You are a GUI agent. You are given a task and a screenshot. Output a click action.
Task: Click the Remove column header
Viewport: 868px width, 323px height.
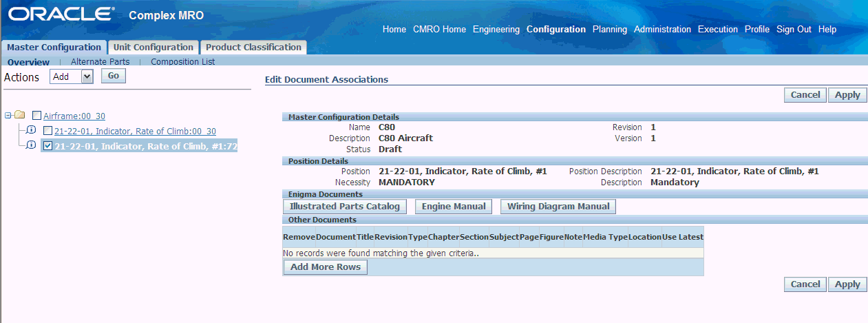coord(299,237)
